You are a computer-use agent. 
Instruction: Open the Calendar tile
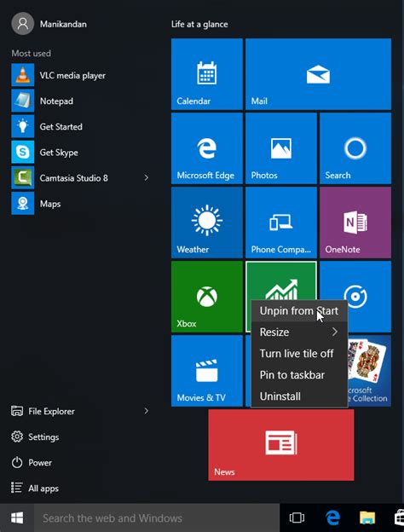tap(207, 74)
